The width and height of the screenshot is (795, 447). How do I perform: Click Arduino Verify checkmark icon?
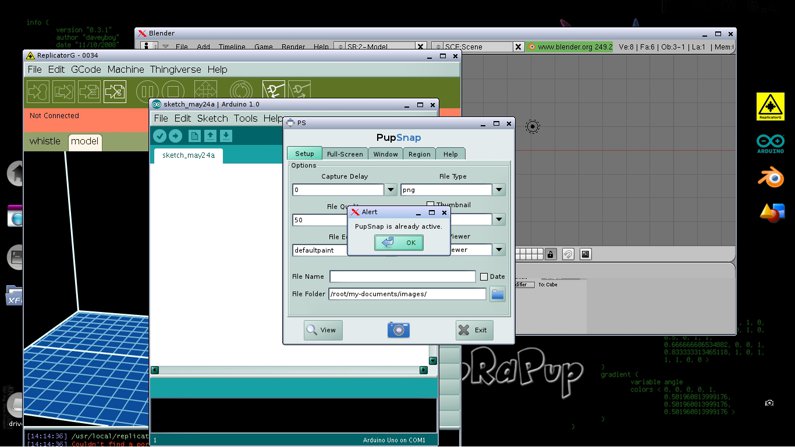[x=160, y=136]
